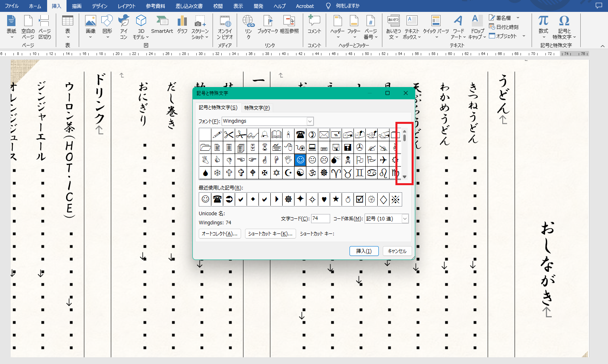Select the yin-yang symbol in the grid
Image resolution: width=608 pixels, height=364 pixels.
click(x=300, y=173)
